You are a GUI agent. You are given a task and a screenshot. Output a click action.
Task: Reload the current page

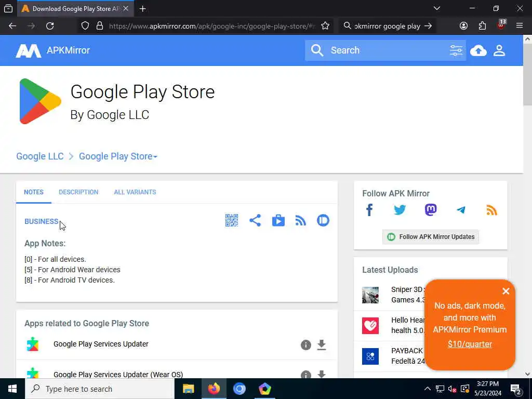click(50, 26)
